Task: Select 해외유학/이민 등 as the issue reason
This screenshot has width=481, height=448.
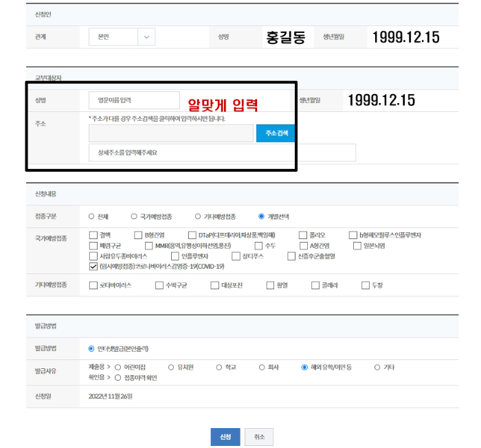Action: coord(304,368)
